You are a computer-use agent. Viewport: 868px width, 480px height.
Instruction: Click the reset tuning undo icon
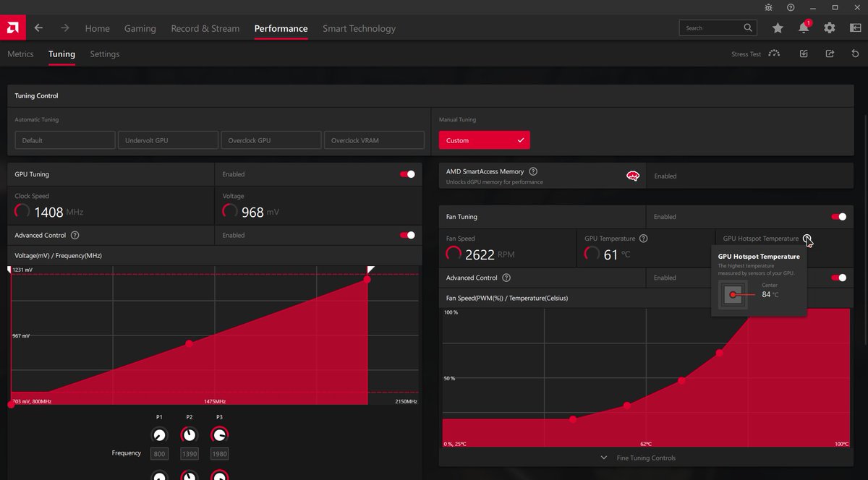coord(856,53)
